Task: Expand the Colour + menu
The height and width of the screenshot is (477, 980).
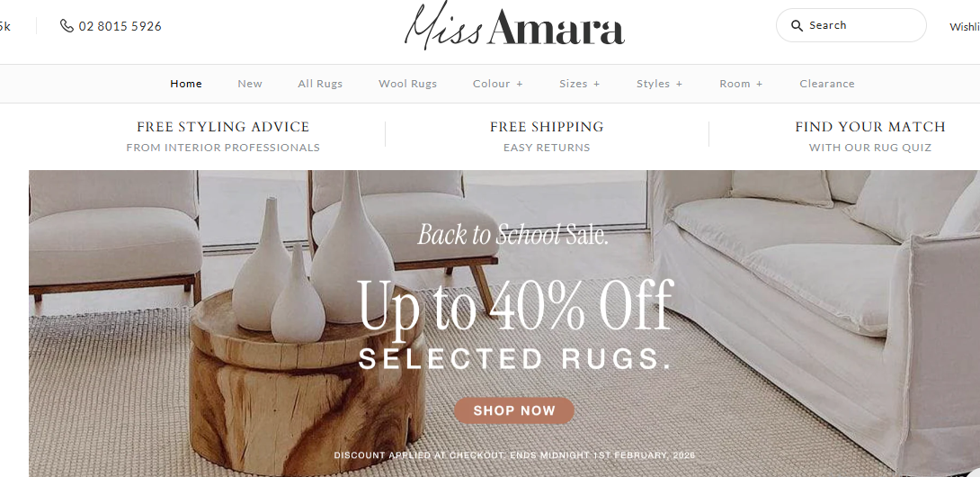Action: 497,84
